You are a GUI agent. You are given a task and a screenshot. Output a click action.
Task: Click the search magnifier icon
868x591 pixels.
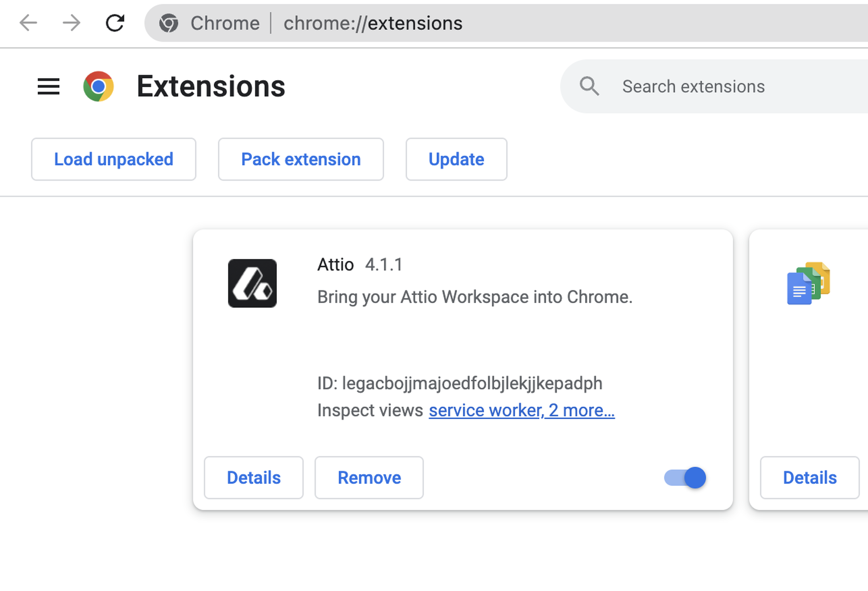[x=589, y=87]
